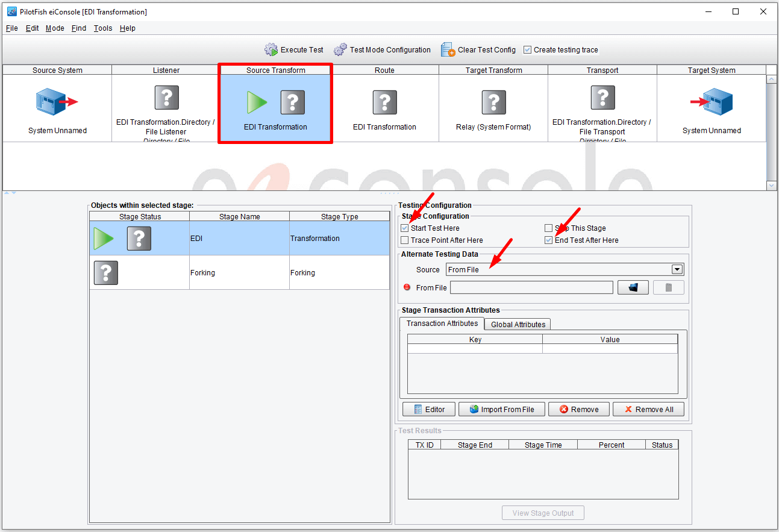Click EDI Transformation label under Route
Image resolution: width=779 pixels, height=532 pixels.
384,127
